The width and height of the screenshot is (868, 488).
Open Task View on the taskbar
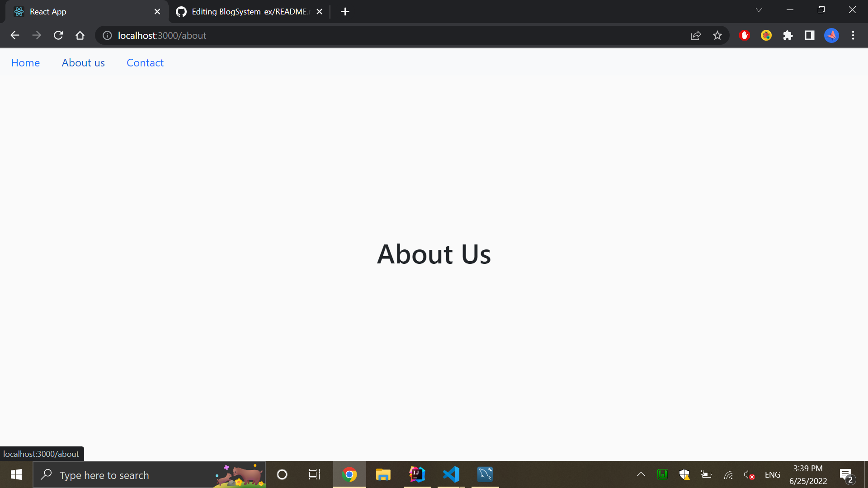314,474
